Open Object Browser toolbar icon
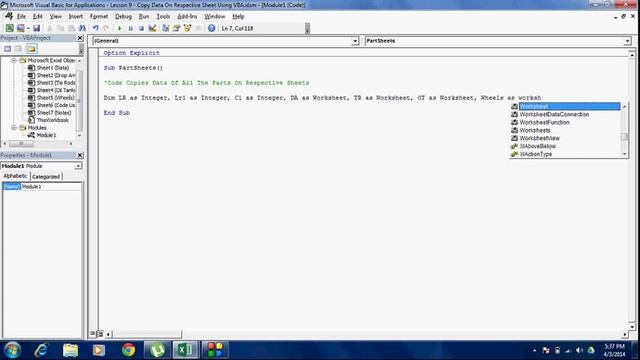640x360 pixels. tap(187, 28)
